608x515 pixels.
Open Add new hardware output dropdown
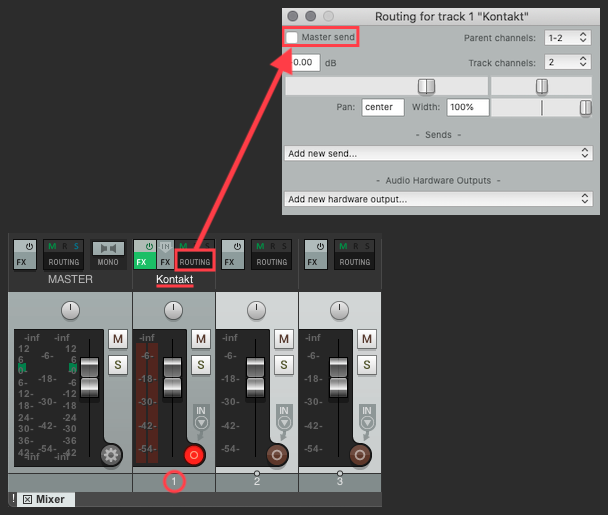[439, 199]
